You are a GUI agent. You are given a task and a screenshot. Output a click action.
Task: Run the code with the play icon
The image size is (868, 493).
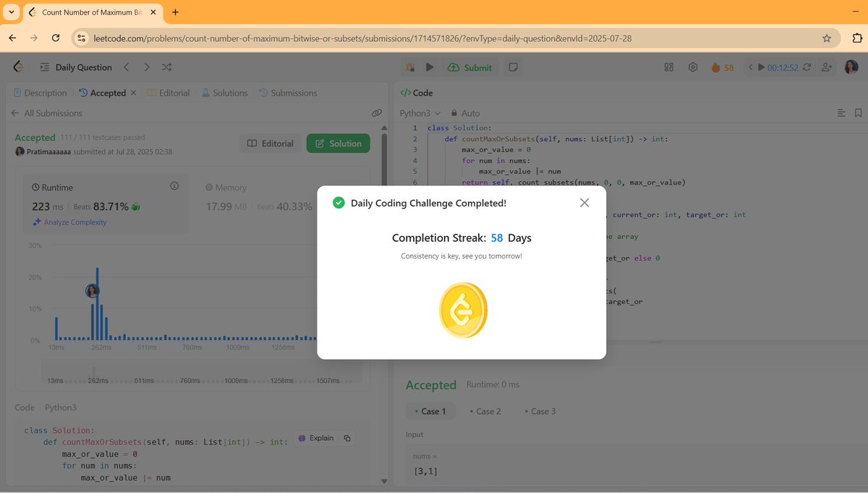(430, 67)
